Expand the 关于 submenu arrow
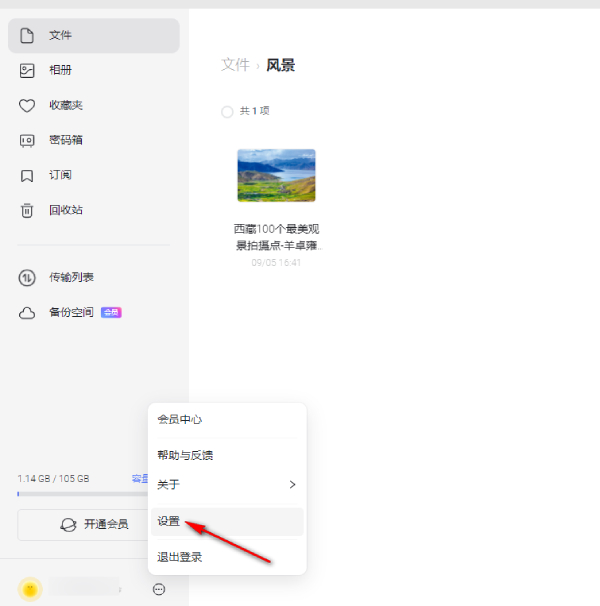The height and width of the screenshot is (606, 600). 292,485
